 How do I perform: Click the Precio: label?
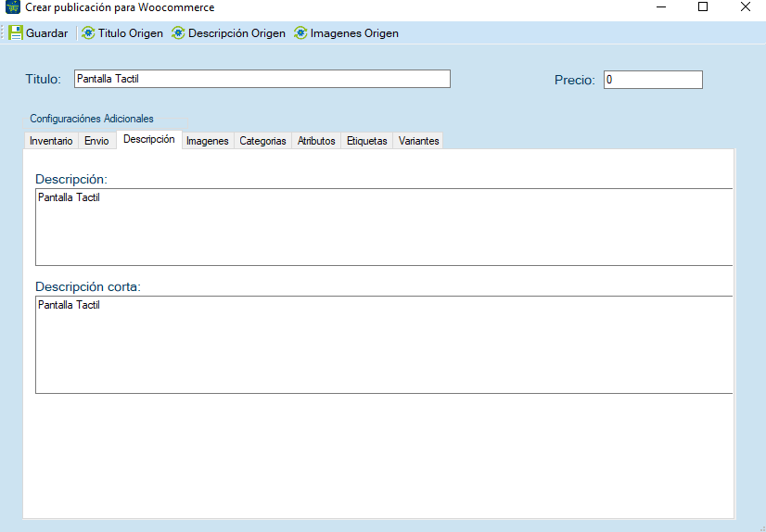(x=575, y=80)
